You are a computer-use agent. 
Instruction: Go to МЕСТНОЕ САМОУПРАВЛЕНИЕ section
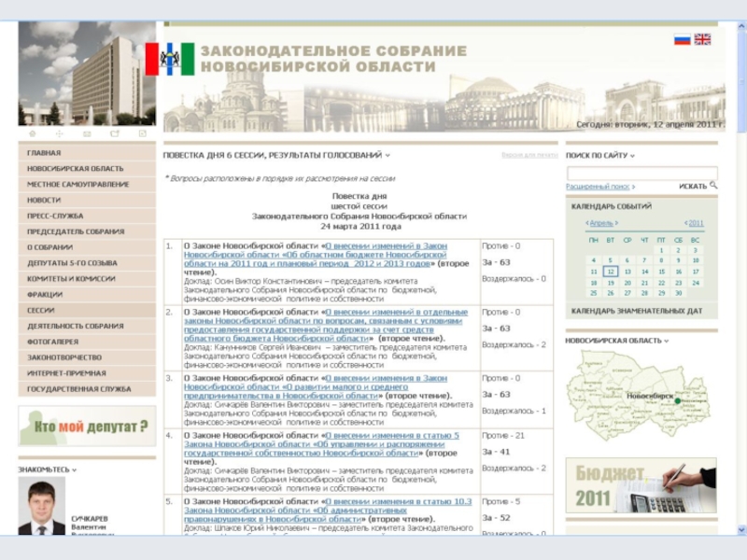pos(87,184)
